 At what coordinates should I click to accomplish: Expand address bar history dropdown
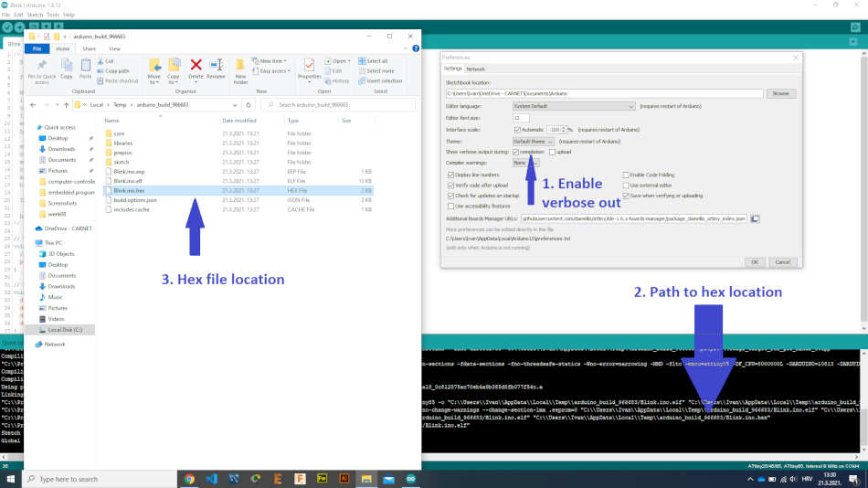235,105
